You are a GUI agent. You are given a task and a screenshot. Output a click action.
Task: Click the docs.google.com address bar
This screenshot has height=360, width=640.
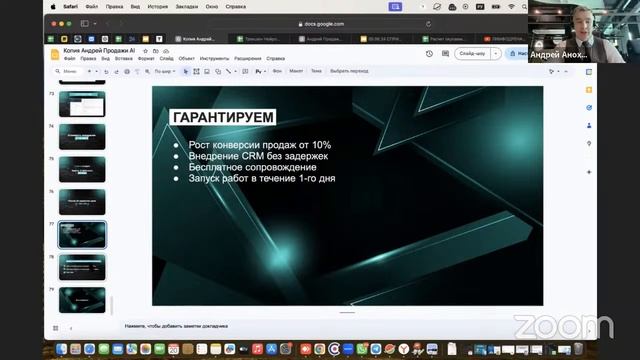pyautogui.click(x=321, y=24)
